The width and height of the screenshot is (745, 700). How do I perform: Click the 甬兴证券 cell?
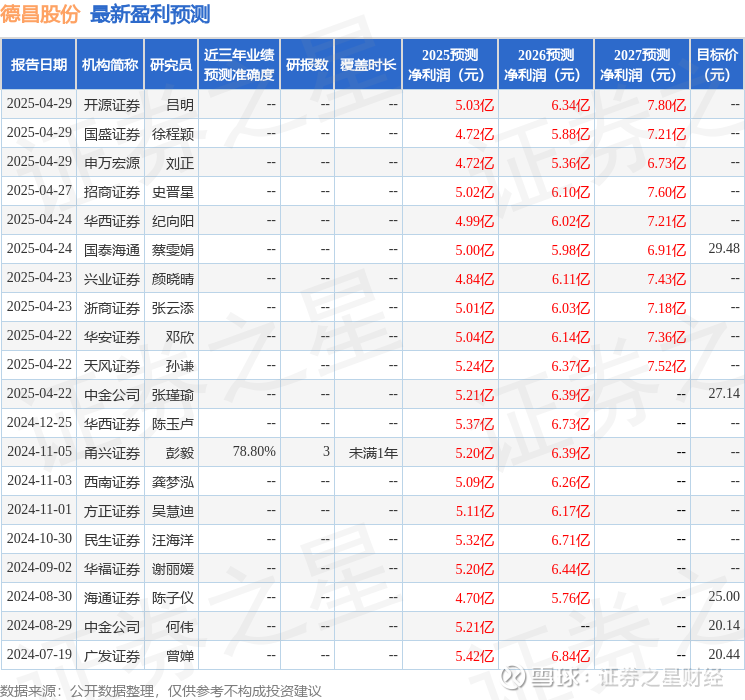coord(112,453)
